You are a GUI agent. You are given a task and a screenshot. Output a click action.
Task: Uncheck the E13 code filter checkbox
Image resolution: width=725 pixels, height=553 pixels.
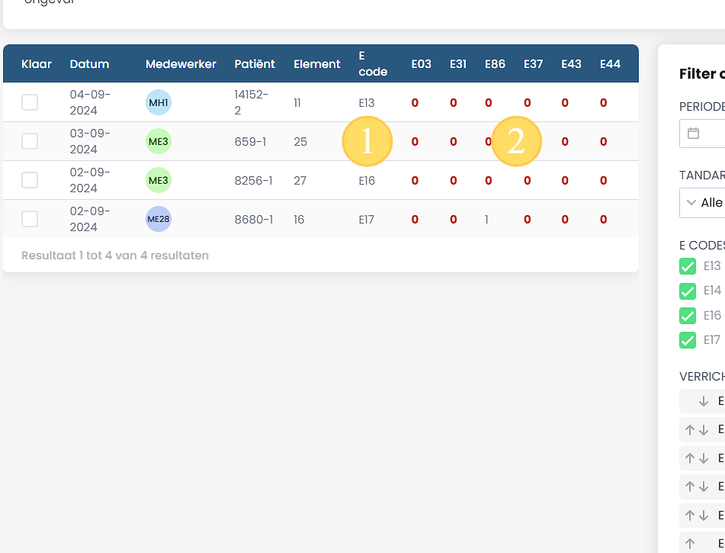pyautogui.click(x=688, y=266)
